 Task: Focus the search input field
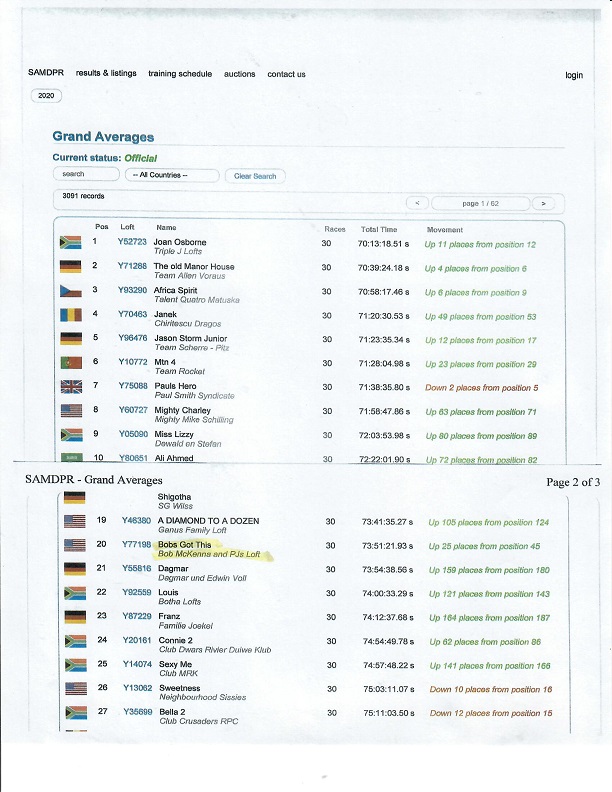coord(86,175)
